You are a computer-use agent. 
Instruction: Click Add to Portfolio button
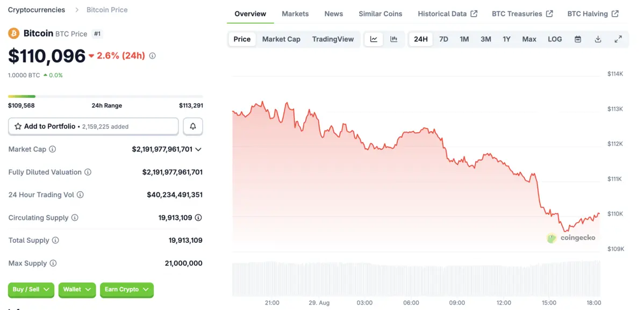(93, 126)
